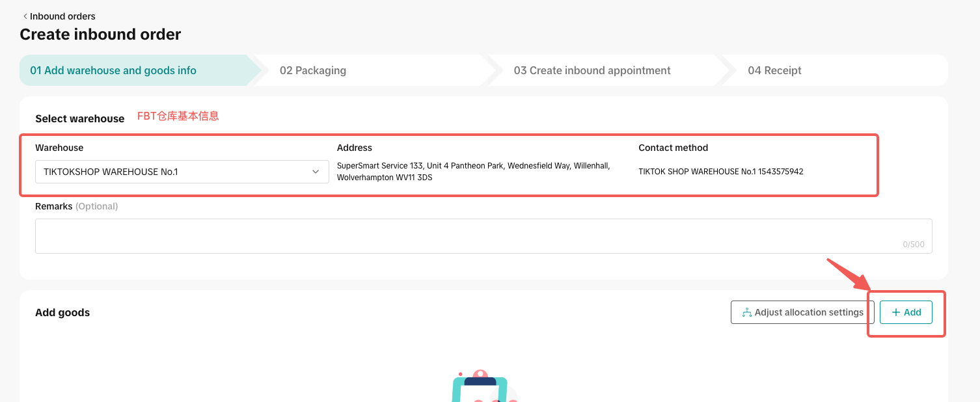The width and height of the screenshot is (980, 402).
Task: Switch to the 02 Packaging step
Action: [x=313, y=70]
